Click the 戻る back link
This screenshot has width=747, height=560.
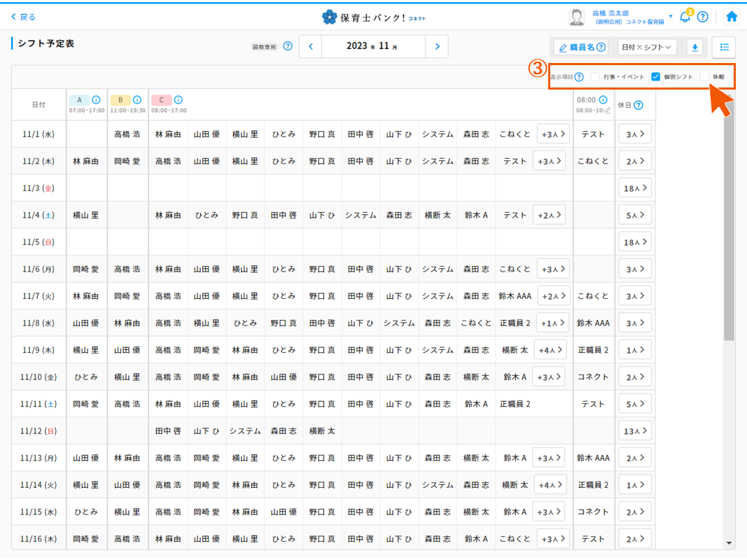pos(24,17)
